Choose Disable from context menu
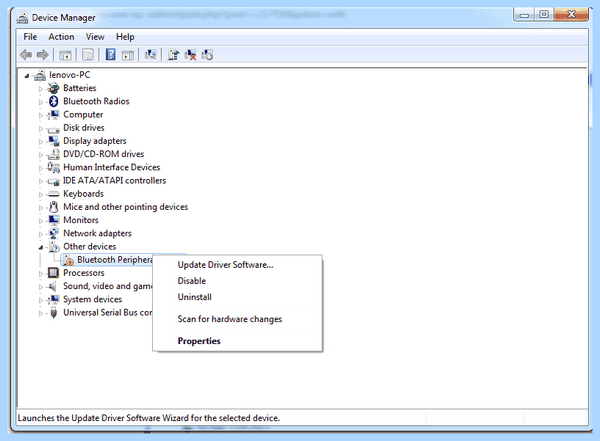600x441 pixels. 237,281
